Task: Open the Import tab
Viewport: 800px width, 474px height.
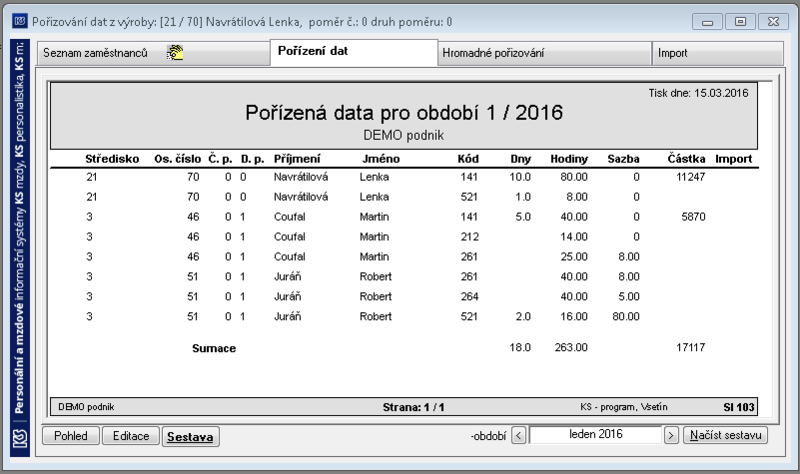Action: [x=718, y=53]
